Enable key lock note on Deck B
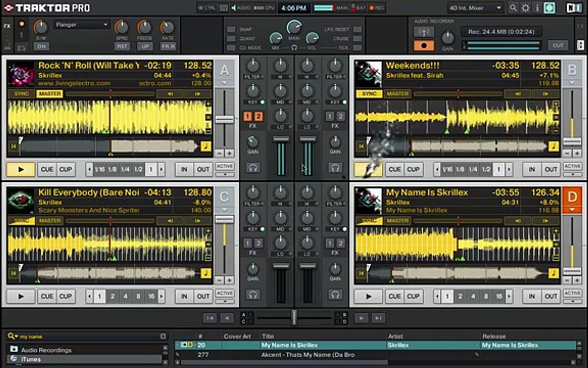This screenshot has width=588, height=368. click(553, 146)
